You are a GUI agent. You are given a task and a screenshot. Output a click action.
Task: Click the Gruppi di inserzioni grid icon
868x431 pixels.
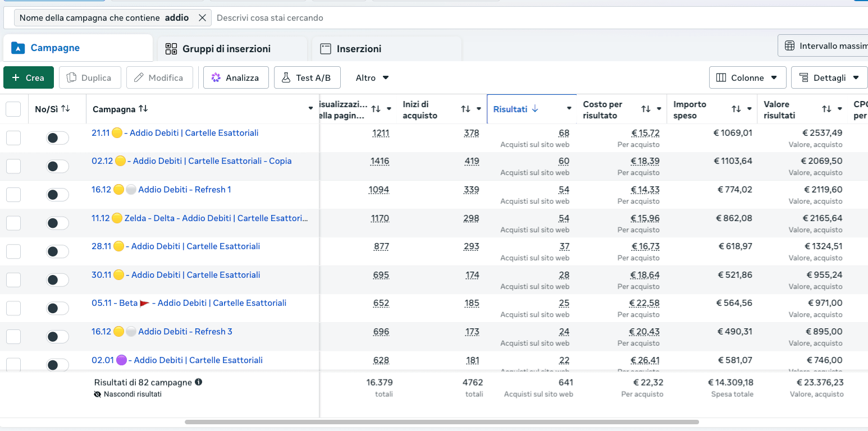tap(171, 49)
